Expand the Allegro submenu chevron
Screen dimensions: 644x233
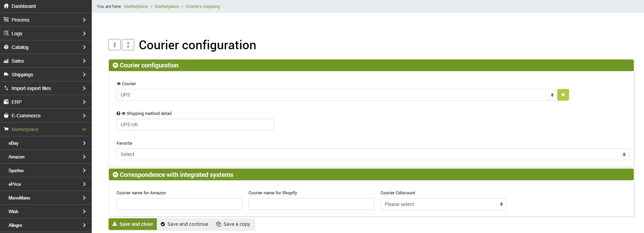point(84,225)
